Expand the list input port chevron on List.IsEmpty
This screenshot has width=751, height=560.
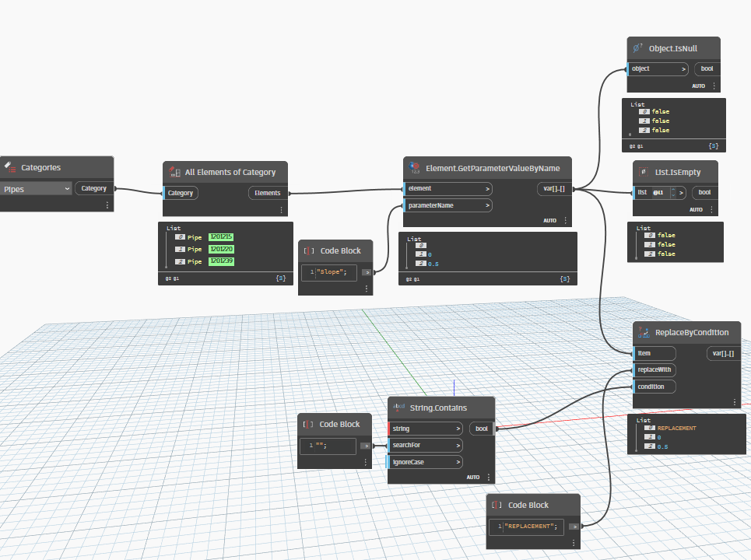(681, 192)
